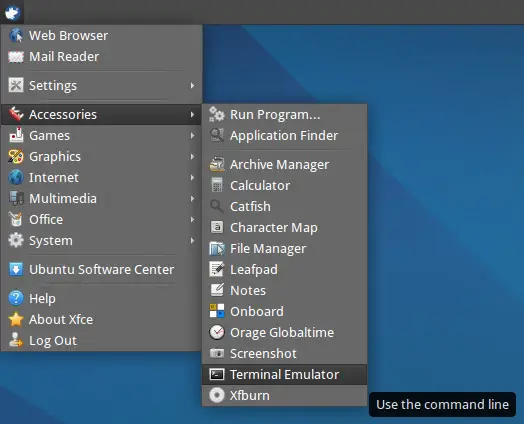Click the Character Map icon
Screen dimensions: 524x424
pos(217,227)
